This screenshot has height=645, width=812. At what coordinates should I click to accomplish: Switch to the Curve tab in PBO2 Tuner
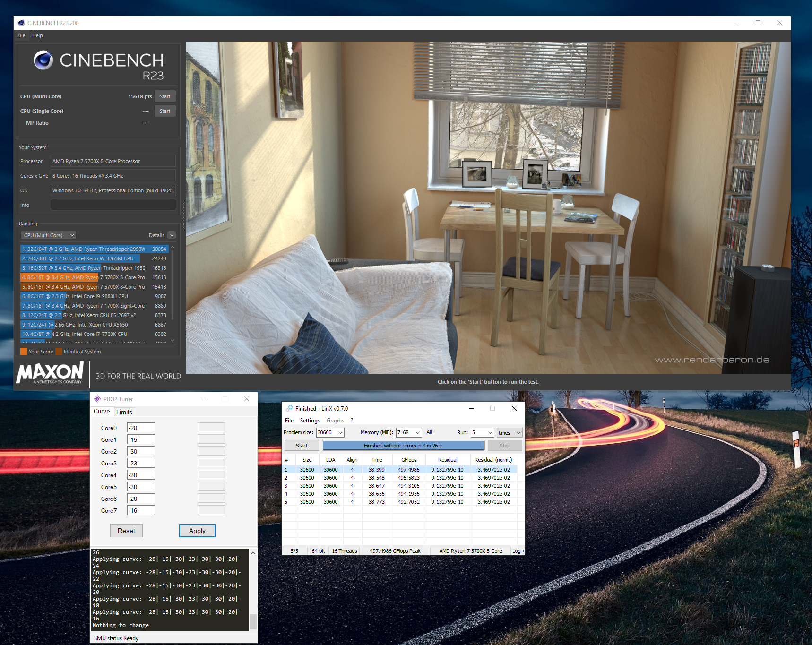102,412
